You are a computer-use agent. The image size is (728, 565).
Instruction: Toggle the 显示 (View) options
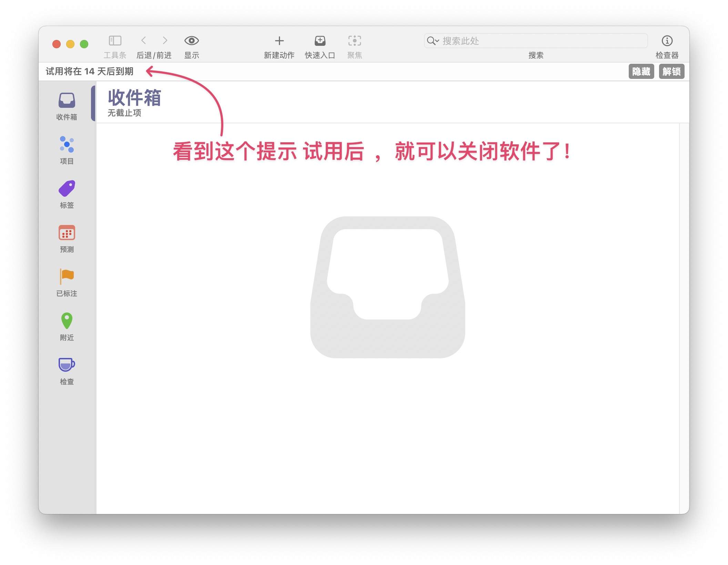pyautogui.click(x=192, y=41)
